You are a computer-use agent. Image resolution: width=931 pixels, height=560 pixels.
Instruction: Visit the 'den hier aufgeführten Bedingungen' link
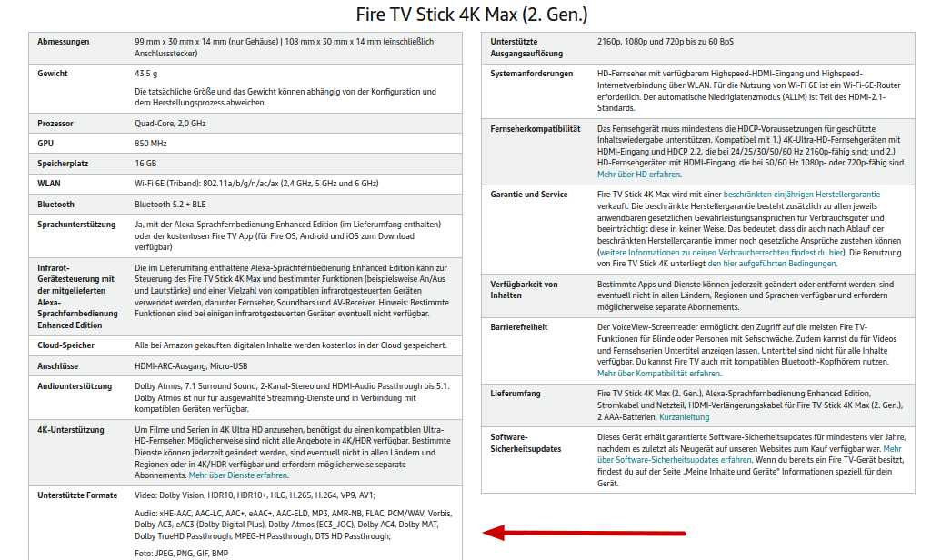tap(772, 264)
